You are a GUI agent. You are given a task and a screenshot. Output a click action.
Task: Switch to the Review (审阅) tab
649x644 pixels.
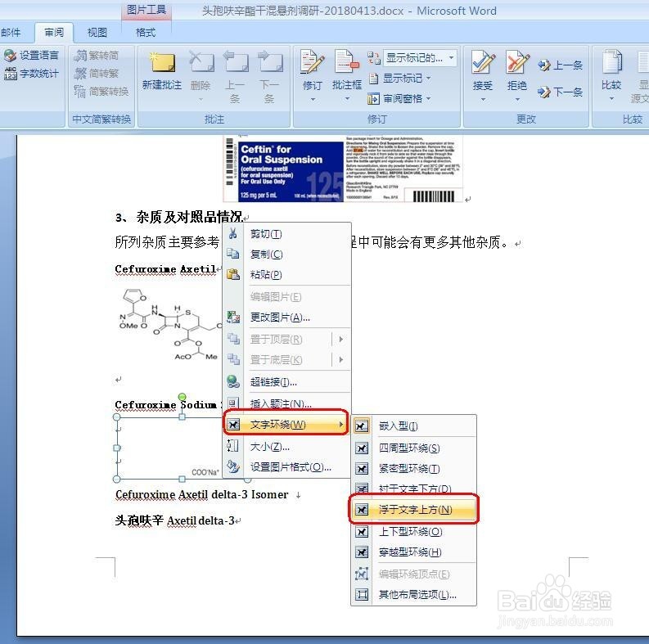coord(54,32)
